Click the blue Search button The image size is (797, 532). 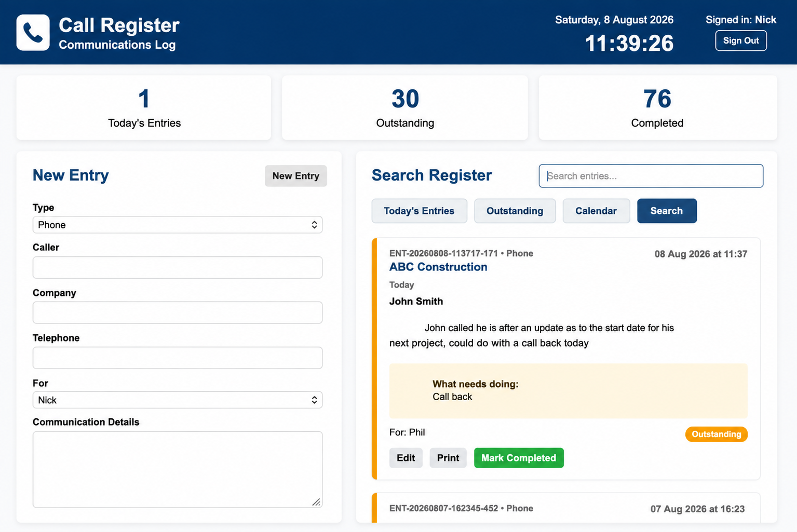pos(667,211)
